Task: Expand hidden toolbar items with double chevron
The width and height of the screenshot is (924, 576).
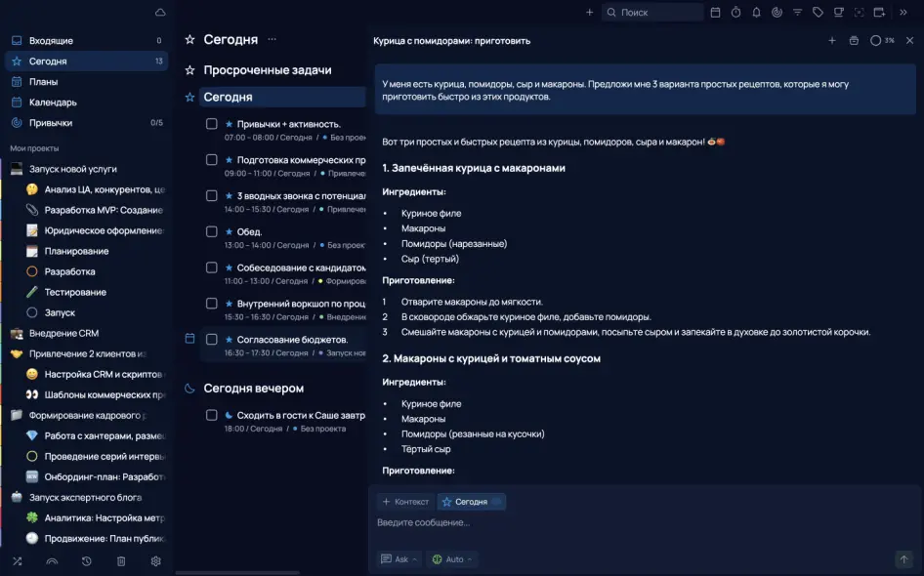Action: point(903,13)
